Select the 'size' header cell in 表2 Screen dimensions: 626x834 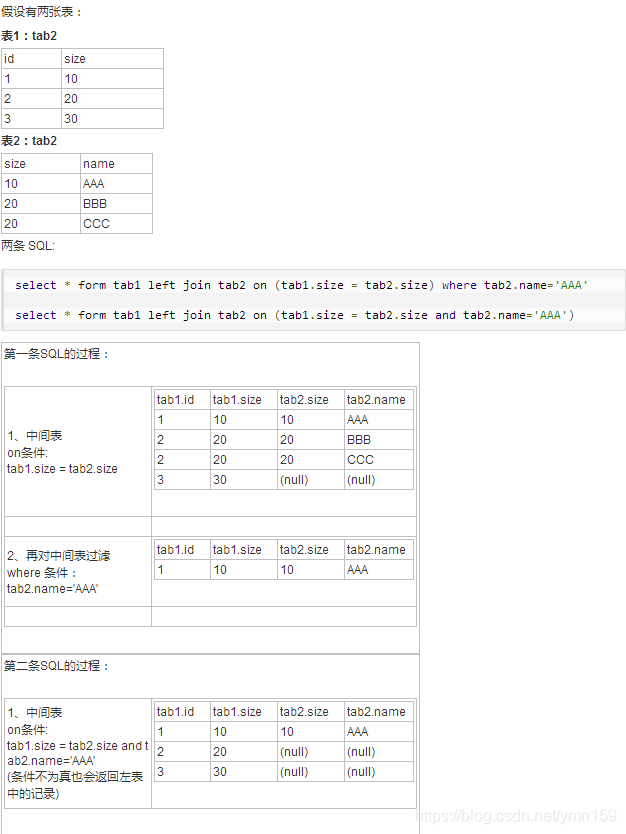(x=41, y=164)
